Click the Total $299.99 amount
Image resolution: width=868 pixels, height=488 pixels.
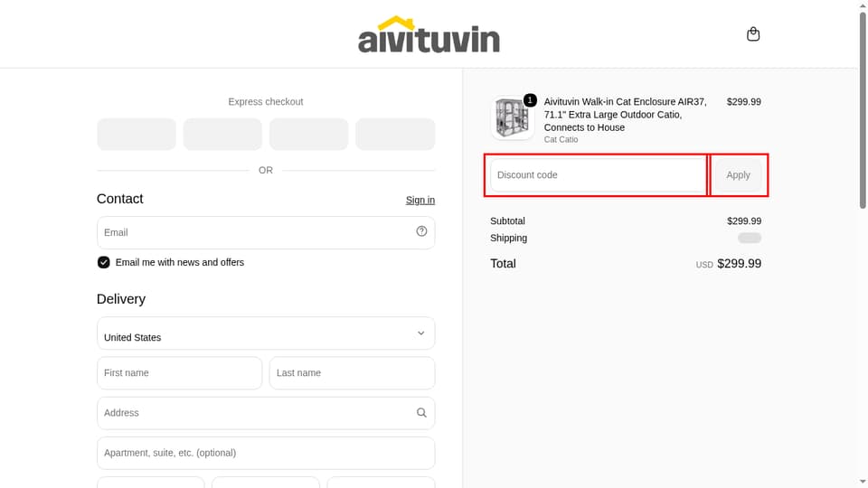739,263
